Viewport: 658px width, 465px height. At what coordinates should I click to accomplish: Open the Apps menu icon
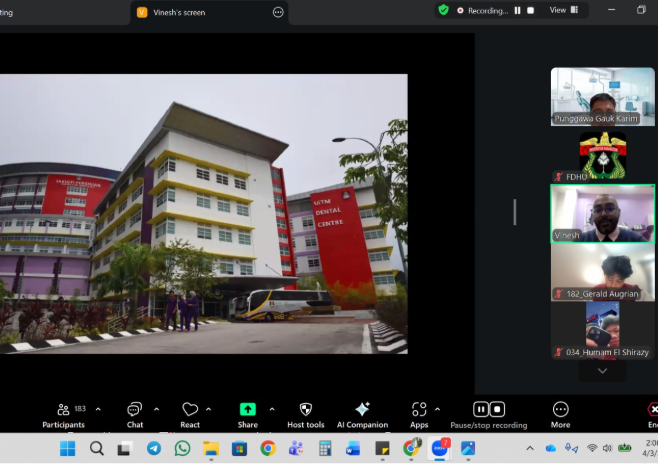(418, 410)
